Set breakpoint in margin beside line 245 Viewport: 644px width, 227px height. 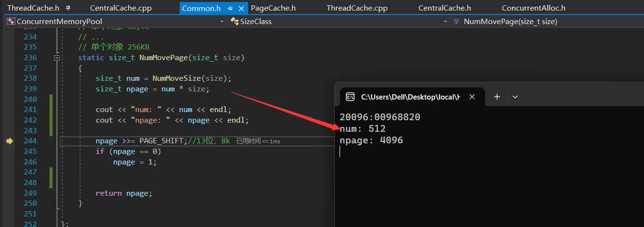9,151
